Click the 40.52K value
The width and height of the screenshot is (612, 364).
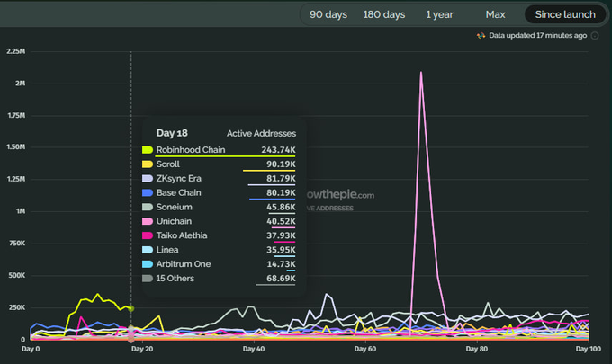(281, 221)
